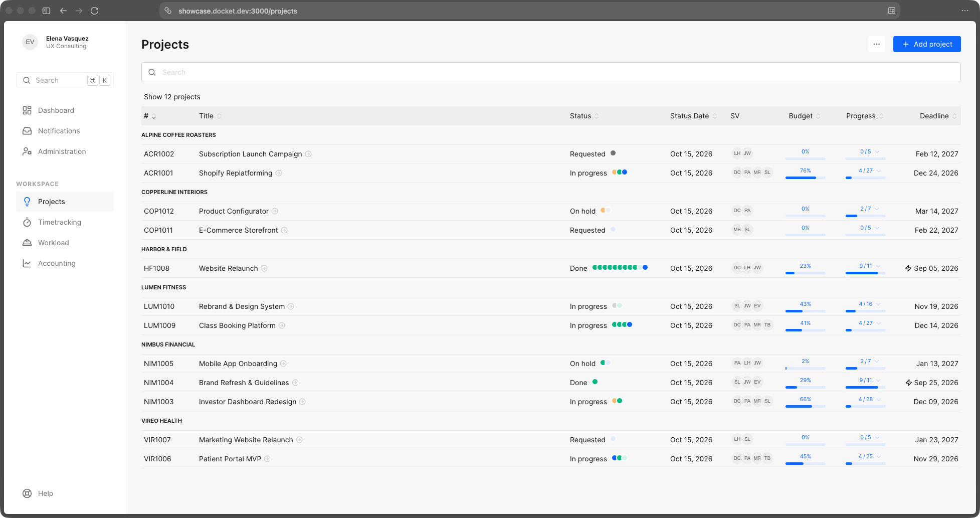980x518 pixels.
Task: Open arrow icon beside Patient Portal MVP
Action: (x=268, y=459)
